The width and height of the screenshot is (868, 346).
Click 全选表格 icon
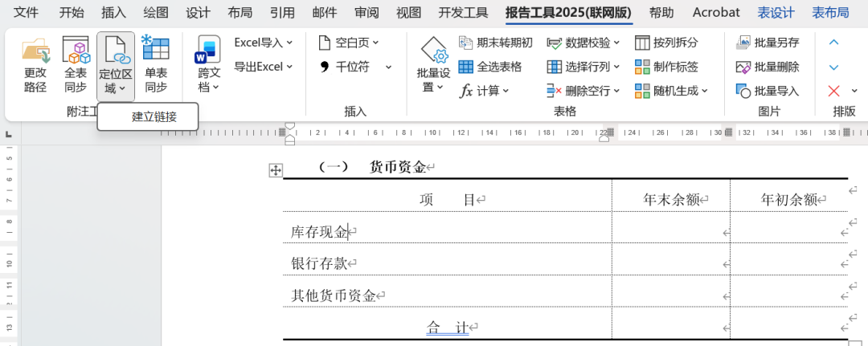(466, 67)
